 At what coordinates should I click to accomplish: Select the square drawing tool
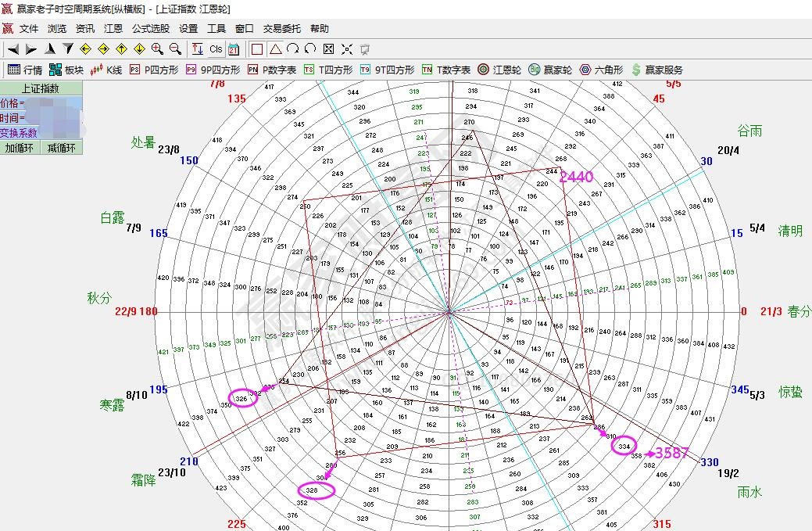[x=257, y=48]
